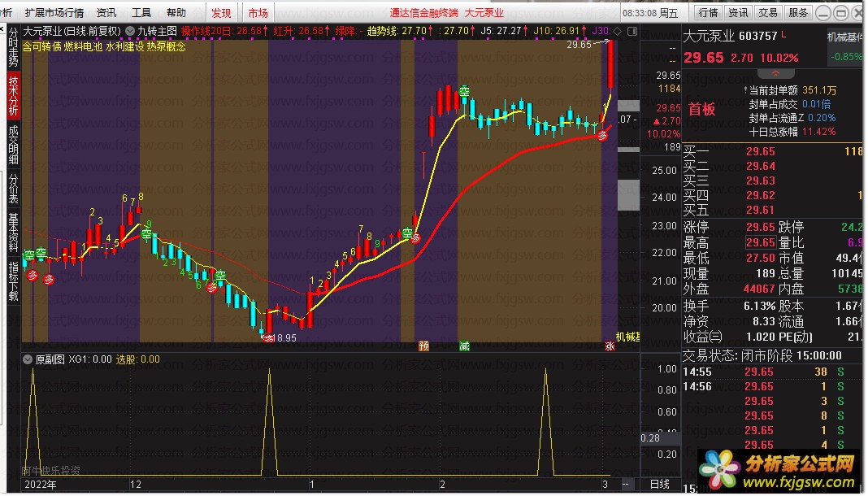Click the 热泵概念 concept tag

(x=166, y=46)
